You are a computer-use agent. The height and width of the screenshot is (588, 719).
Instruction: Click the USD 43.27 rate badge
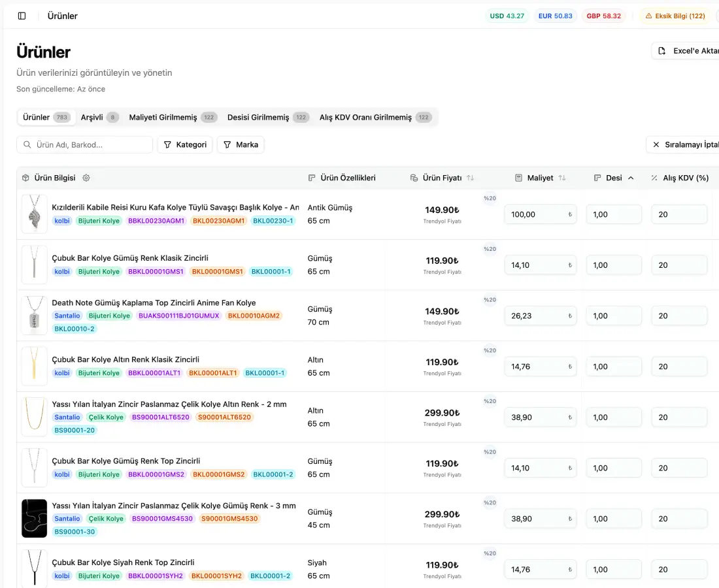pos(507,16)
